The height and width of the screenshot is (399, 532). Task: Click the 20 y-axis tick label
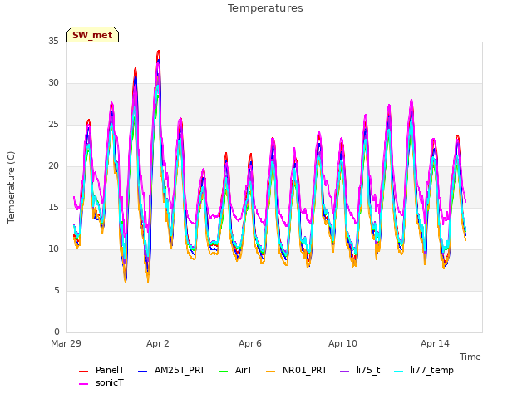click(53, 166)
